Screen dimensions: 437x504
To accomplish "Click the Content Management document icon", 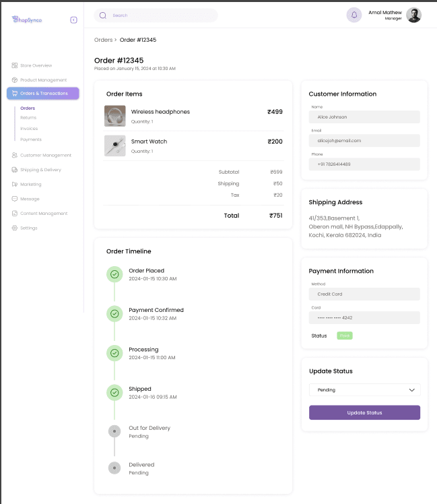I will click(x=14, y=213).
